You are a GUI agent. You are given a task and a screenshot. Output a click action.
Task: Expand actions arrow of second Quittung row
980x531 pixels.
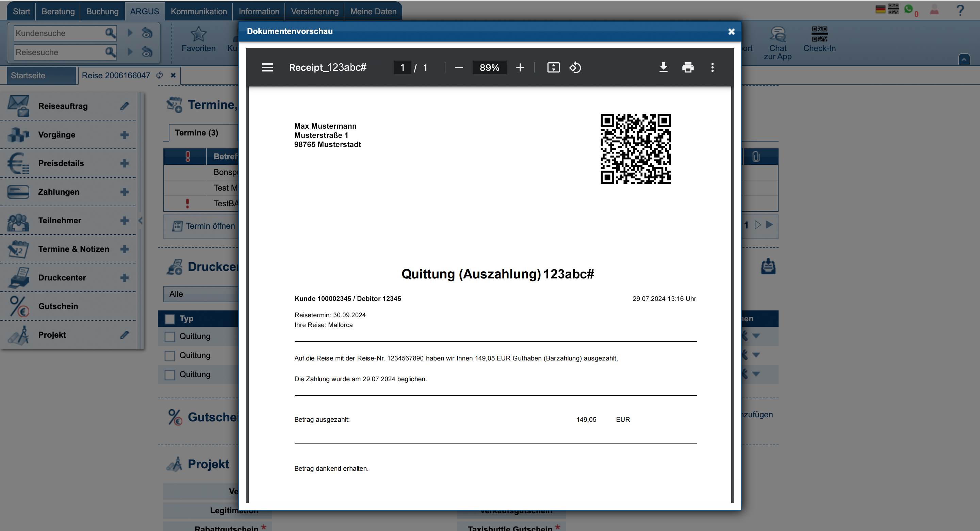pos(756,355)
